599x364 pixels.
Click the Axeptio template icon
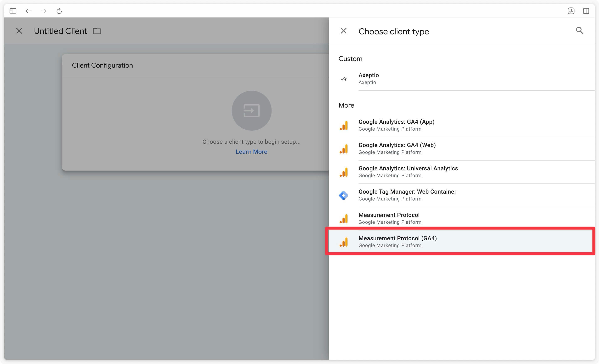344,79
